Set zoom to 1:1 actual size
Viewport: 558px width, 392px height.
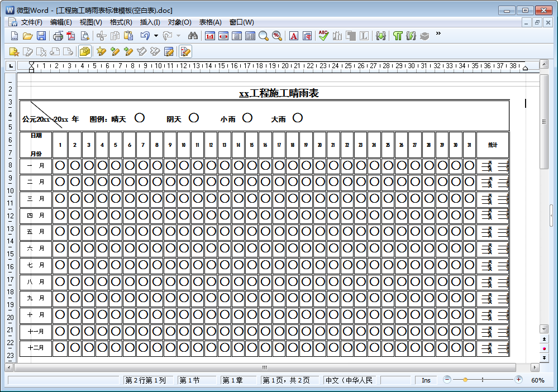click(210, 36)
